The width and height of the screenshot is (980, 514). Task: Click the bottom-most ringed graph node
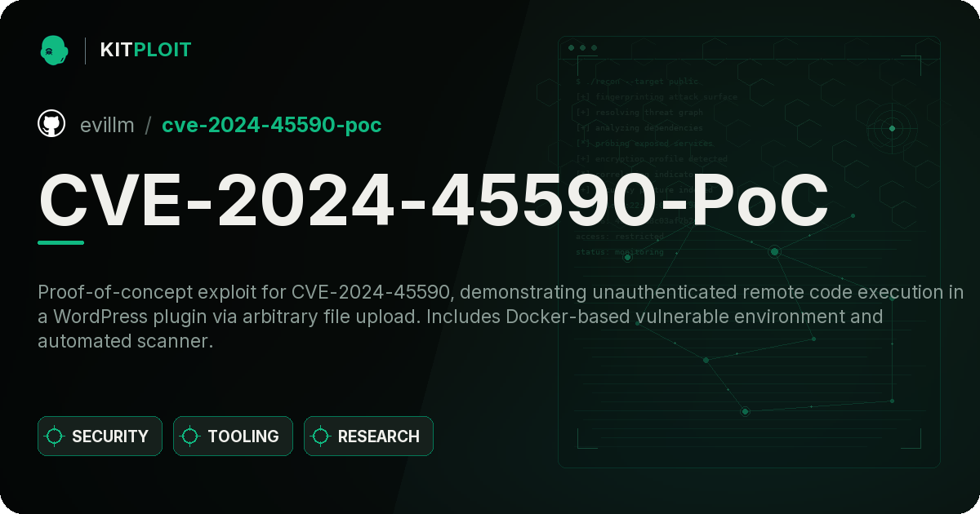pyautogui.click(x=745, y=411)
